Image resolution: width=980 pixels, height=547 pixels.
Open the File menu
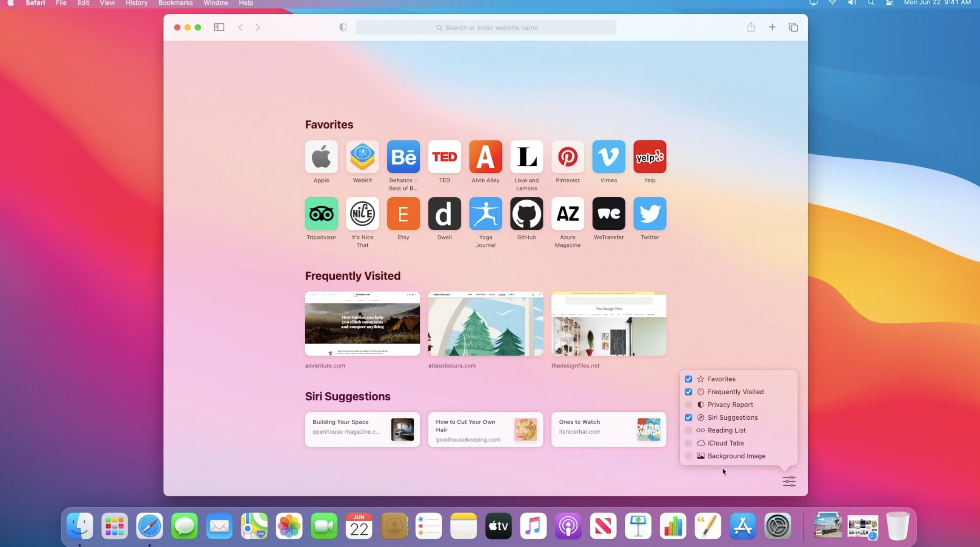click(61, 3)
